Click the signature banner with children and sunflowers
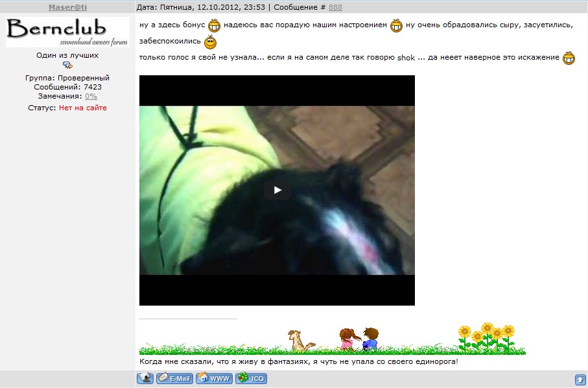This screenshot has height=388, width=588. (x=333, y=339)
